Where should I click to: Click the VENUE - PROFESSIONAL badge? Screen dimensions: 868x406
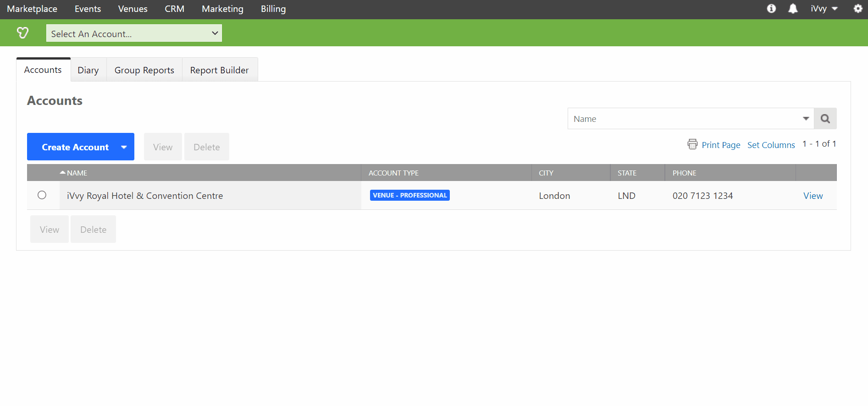coord(410,195)
